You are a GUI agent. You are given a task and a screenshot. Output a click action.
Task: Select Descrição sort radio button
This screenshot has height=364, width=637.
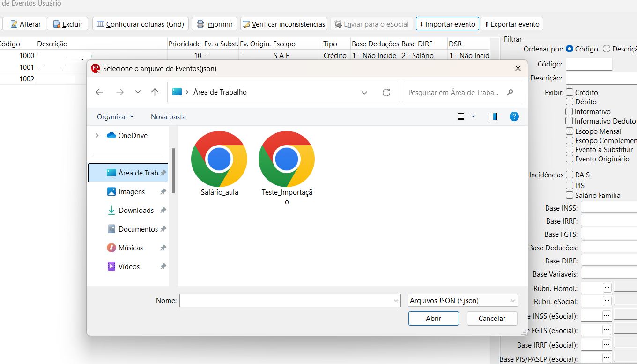[x=607, y=49]
